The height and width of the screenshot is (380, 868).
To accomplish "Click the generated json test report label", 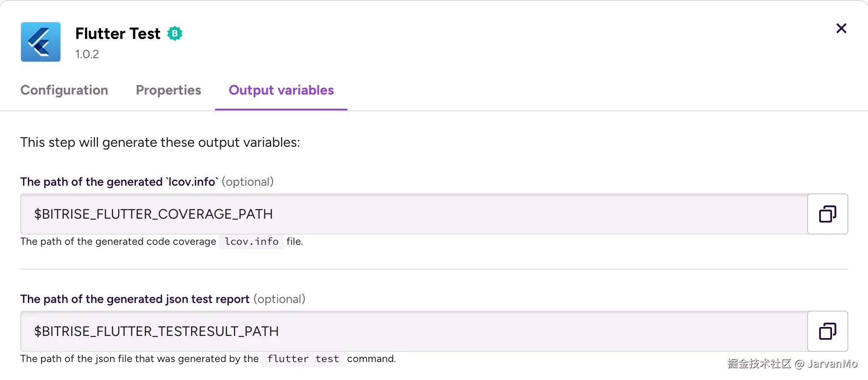I will (135, 299).
